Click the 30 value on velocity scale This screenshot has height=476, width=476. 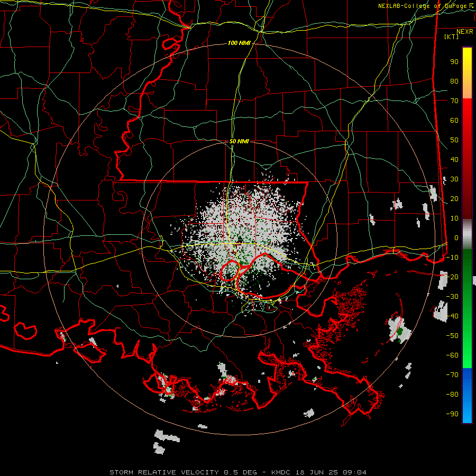(x=454, y=179)
